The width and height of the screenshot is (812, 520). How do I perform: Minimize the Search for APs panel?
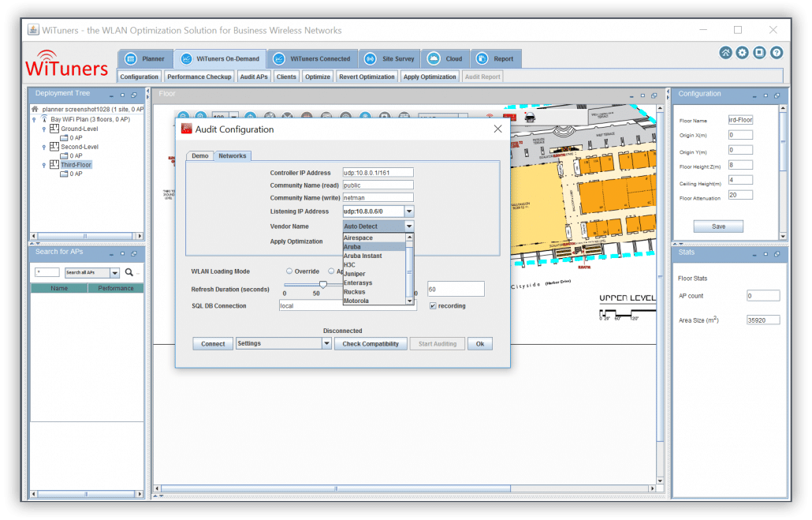[x=111, y=254]
